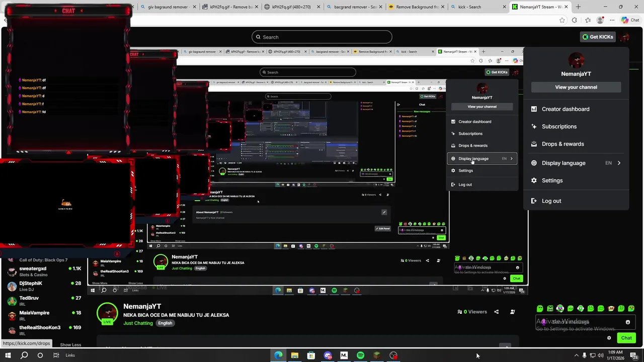Open MaiaVampire channel in sidebar

point(44,315)
